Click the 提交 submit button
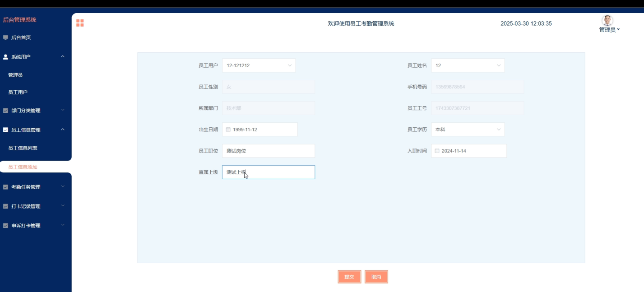The height and width of the screenshot is (292, 644). (x=349, y=277)
